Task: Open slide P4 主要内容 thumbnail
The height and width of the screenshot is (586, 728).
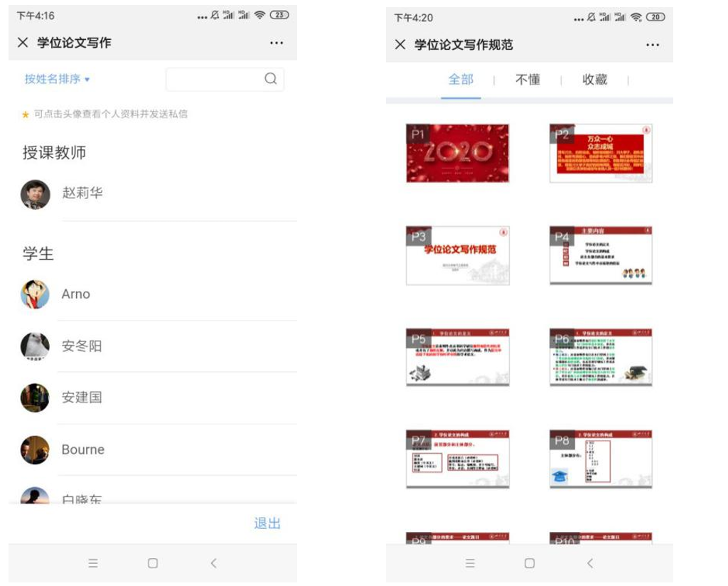Action: [x=601, y=255]
